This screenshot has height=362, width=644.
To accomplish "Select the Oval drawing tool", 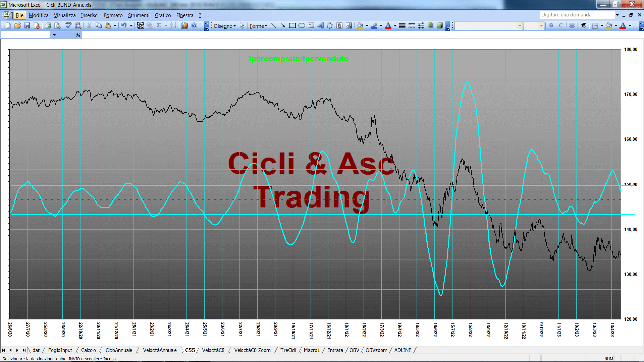I will [x=302, y=25].
